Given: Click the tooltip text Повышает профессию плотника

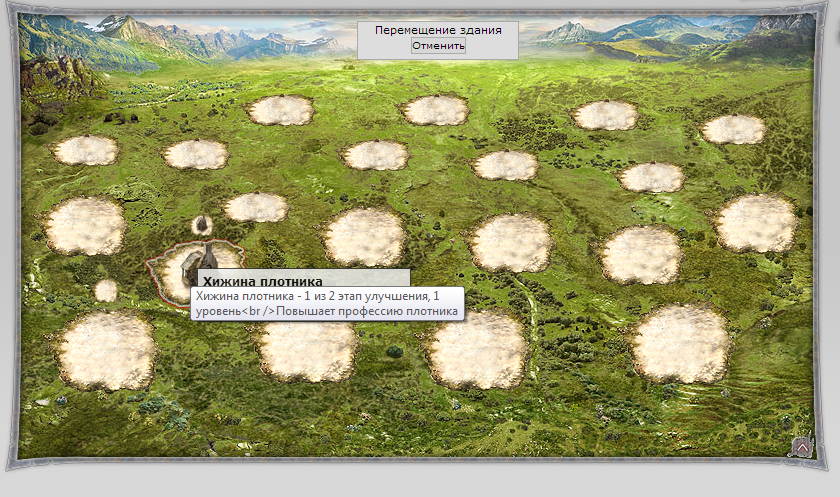Looking at the screenshot, I should (x=368, y=311).
